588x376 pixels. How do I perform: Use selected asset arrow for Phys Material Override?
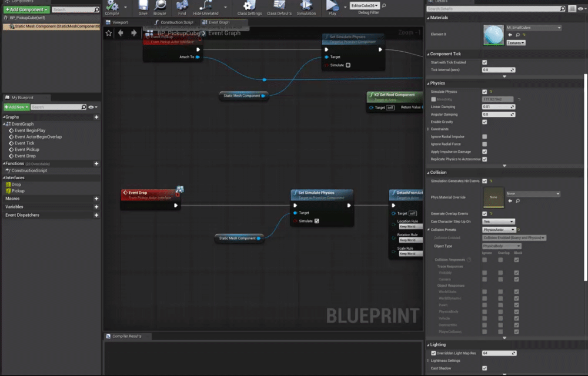coord(510,201)
